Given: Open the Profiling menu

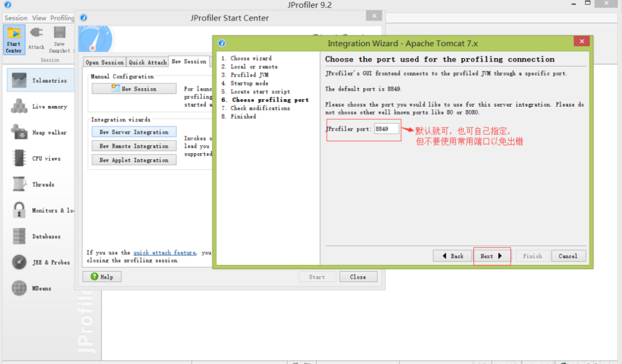Looking at the screenshot, I should [x=62, y=18].
